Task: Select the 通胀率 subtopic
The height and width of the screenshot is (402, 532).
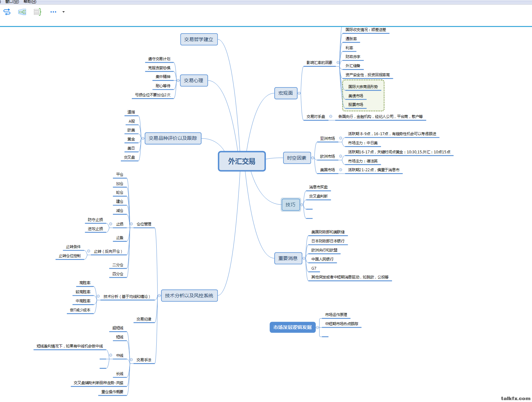Action: tap(351, 39)
